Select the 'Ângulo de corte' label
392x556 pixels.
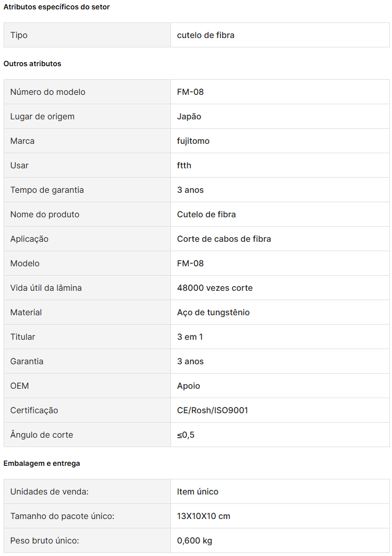tap(42, 435)
